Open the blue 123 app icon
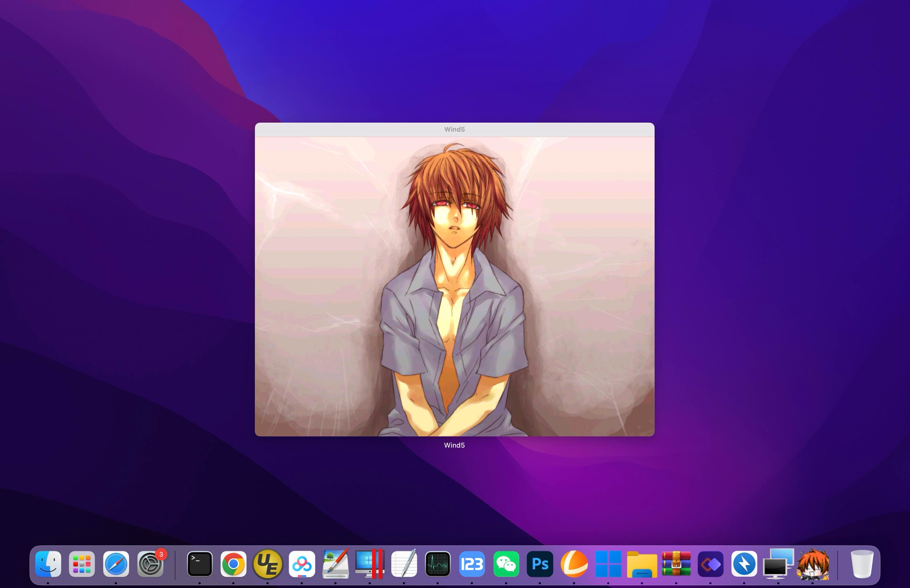Image resolution: width=910 pixels, height=588 pixels. [472, 564]
